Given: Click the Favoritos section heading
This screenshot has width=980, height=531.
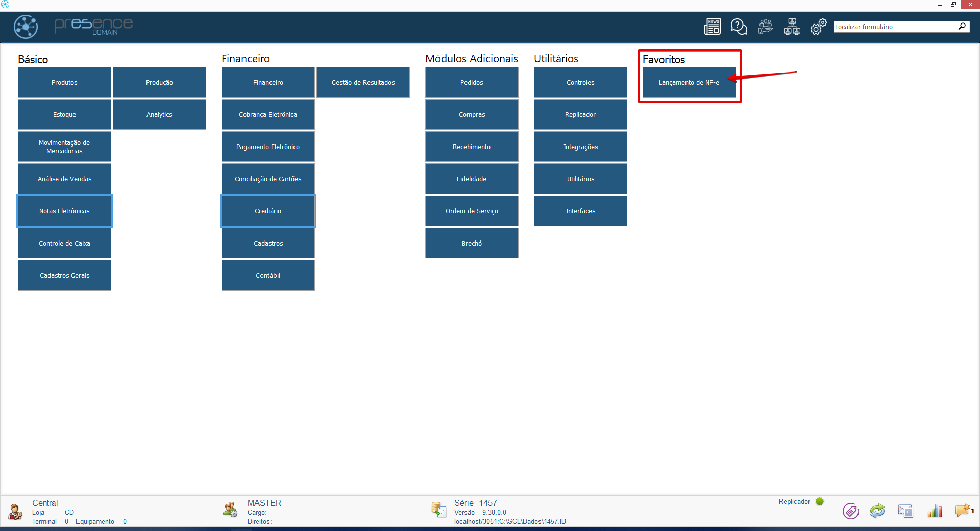Looking at the screenshot, I should tap(664, 59).
